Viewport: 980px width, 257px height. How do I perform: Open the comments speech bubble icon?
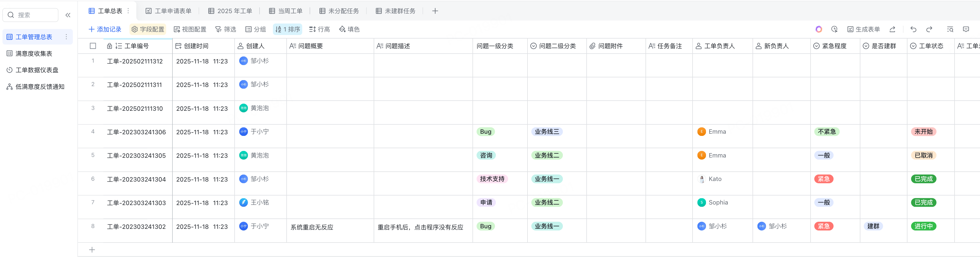coord(965,29)
